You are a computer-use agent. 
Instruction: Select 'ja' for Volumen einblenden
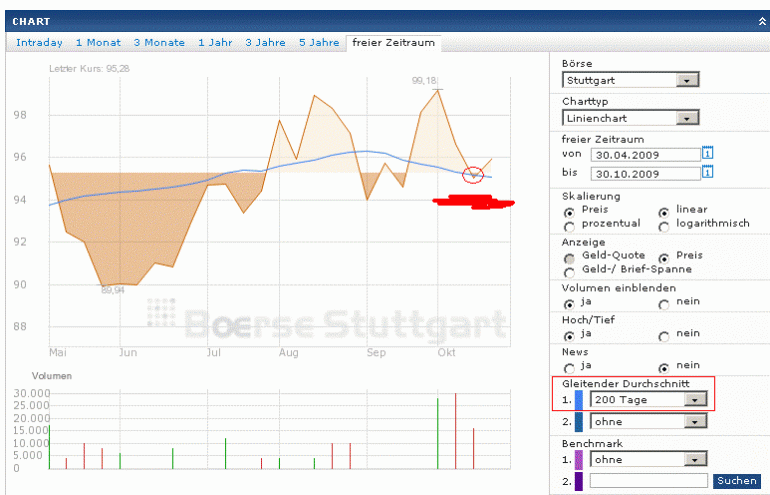tap(569, 304)
